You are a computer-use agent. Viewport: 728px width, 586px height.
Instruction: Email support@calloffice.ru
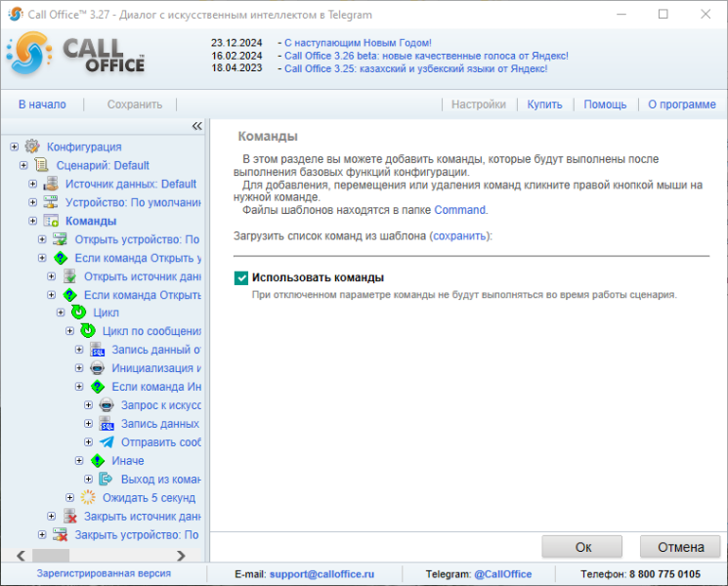click(321, 574)
